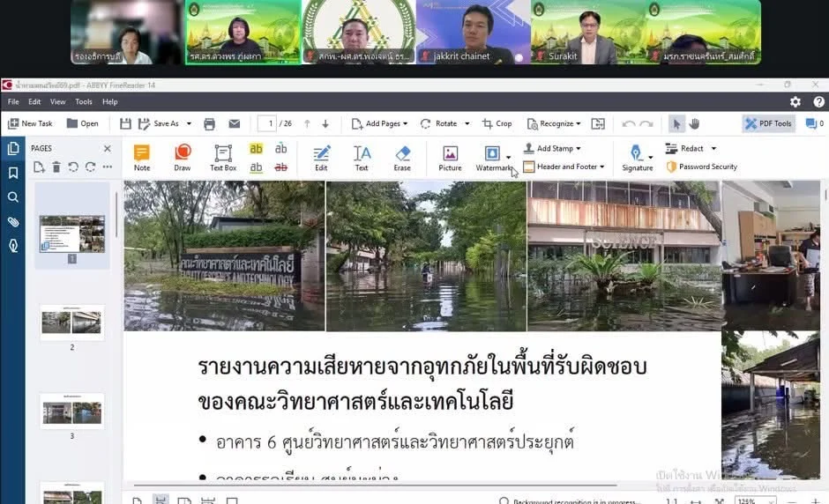Open a file with the Open folder icon
Image resolution: width=829 pixels, height=504 pixels.
point(83,123)
